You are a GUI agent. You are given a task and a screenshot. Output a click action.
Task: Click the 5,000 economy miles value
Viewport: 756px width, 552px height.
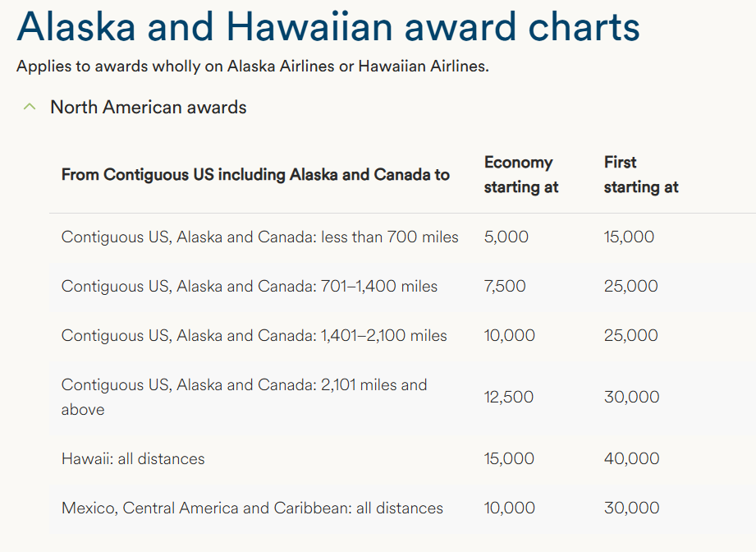[506, 237]
